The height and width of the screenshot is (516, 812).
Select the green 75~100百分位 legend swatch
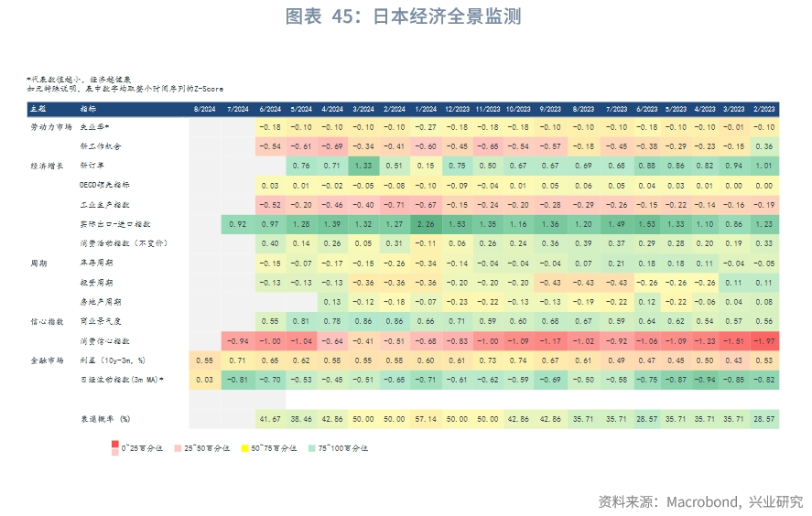pos(311,447)
